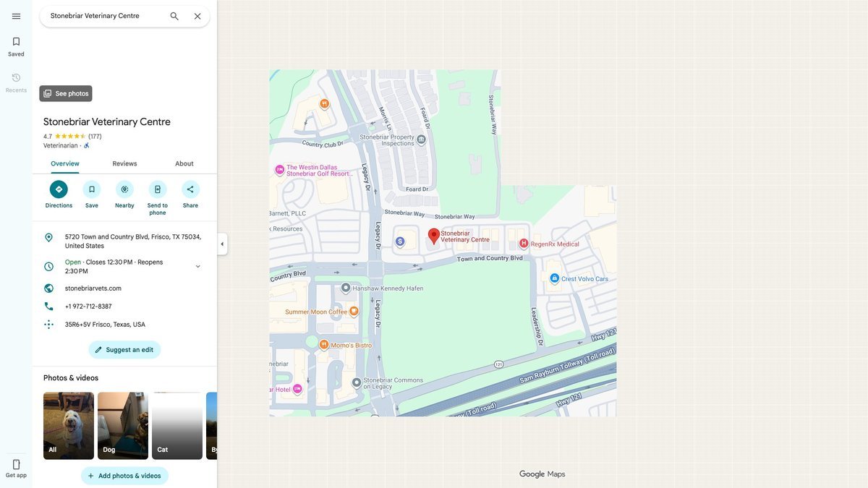Click the Suggest an edit button
This screenshot has width=868, height=488.
tap(124, 350)
